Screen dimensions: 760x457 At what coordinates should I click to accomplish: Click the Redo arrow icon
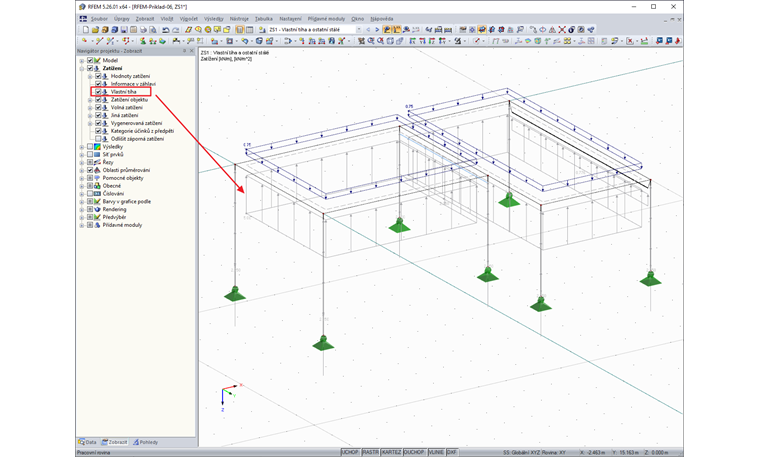click(175, 30)
